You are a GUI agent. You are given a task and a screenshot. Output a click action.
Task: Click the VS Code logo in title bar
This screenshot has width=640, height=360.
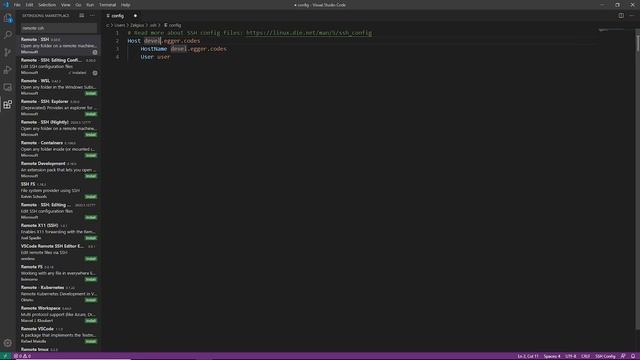tap(6, 5)
